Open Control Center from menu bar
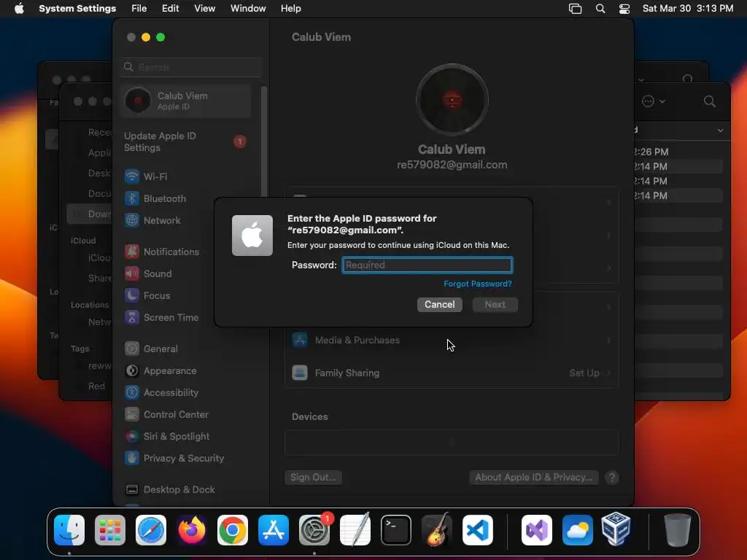 tap(624, 9)
